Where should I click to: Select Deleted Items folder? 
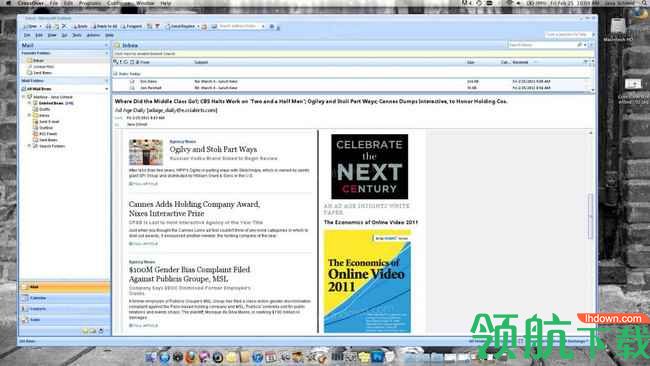[53, 103]
